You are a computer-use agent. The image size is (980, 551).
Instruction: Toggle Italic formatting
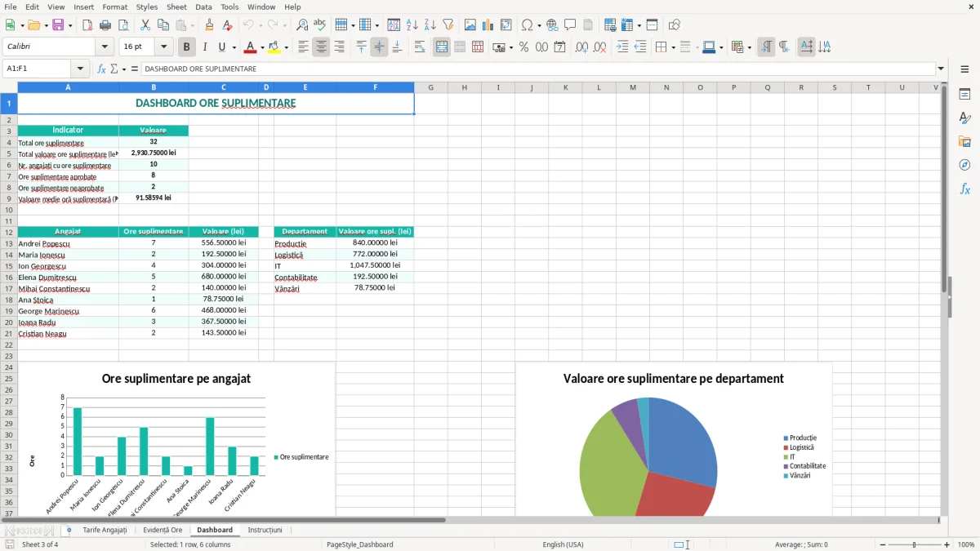(204, 47)
